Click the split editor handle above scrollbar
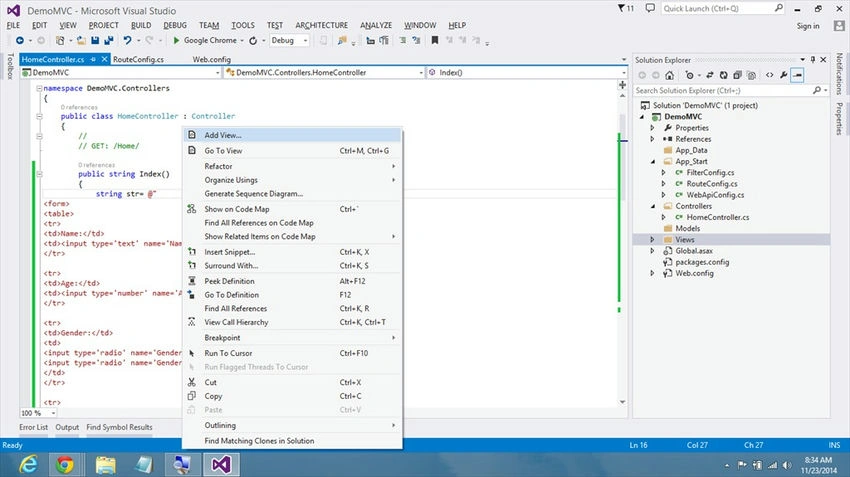Screen dimensions: 850x477 pyautogui.click(x=622, y=85)
